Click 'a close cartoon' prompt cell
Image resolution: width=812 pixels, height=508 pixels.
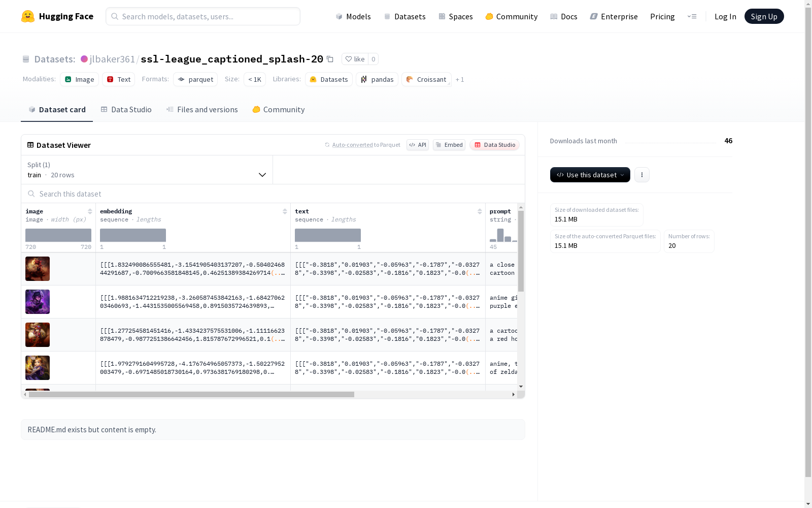pyautogui.click(x=502, y=269)
